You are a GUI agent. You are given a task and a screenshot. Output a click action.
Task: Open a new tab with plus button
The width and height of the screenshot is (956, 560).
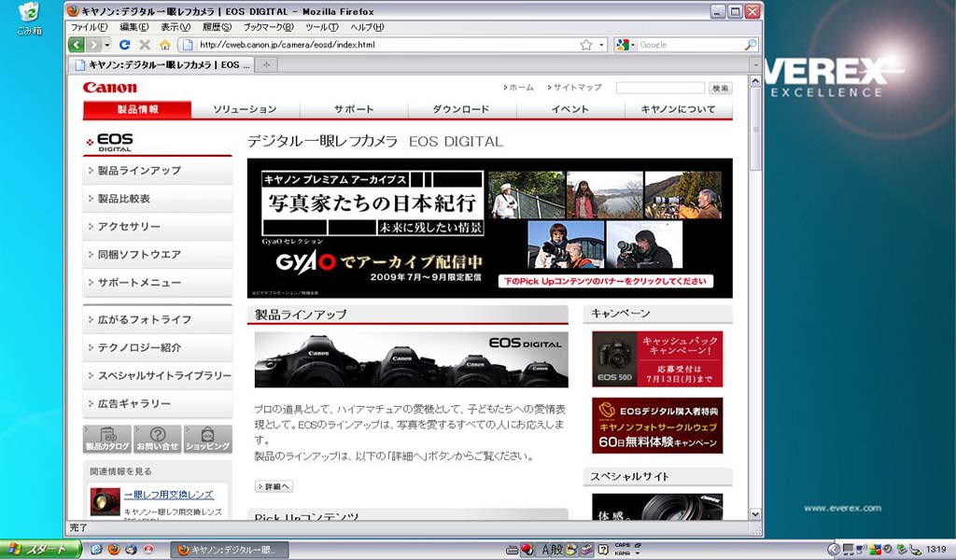tap(266, 64)
